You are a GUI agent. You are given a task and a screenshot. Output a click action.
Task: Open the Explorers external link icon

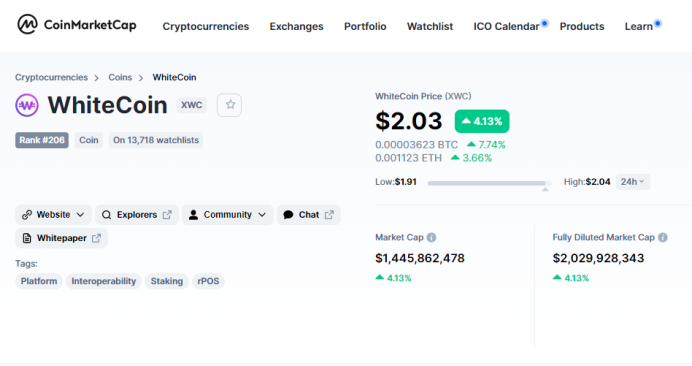(167, 215)
